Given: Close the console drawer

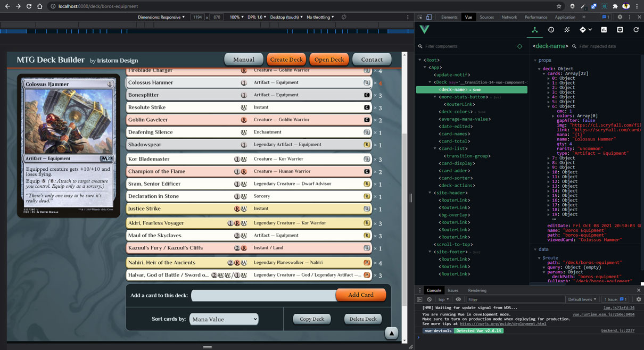Looking at the screenshot, I should 639,290.
